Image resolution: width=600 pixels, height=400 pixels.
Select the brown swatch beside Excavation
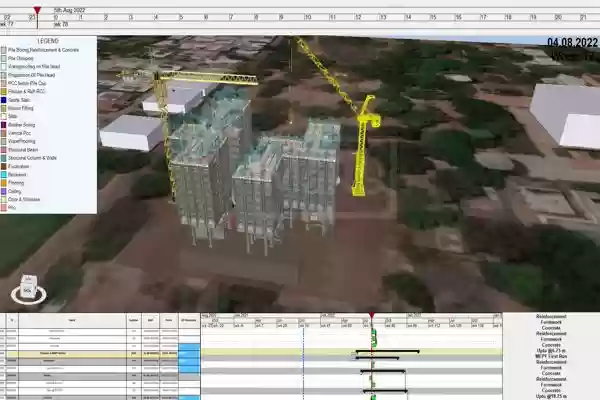[4, 166]
